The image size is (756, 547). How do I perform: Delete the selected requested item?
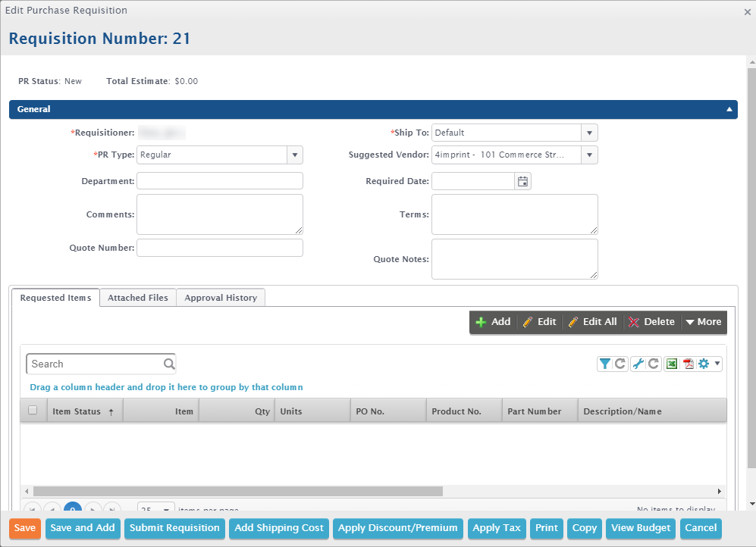pyautogui.click(x=651, y=322)
